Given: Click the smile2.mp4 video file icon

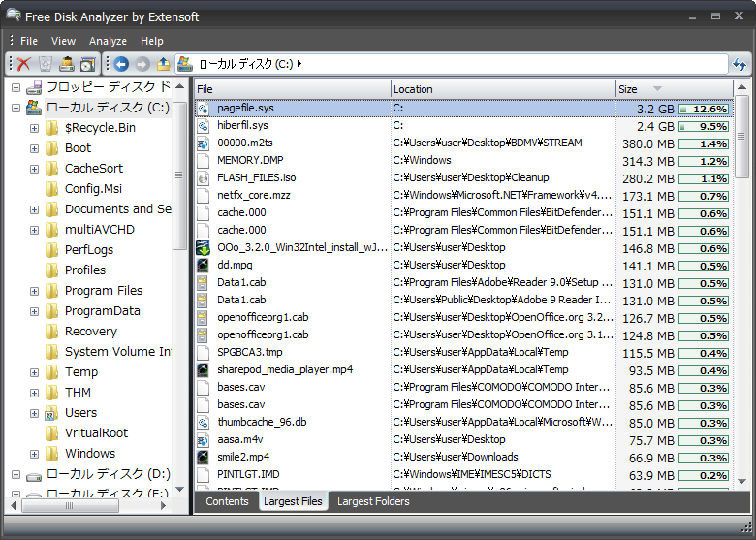Looking at the screenshot, I should coord(203,457).
